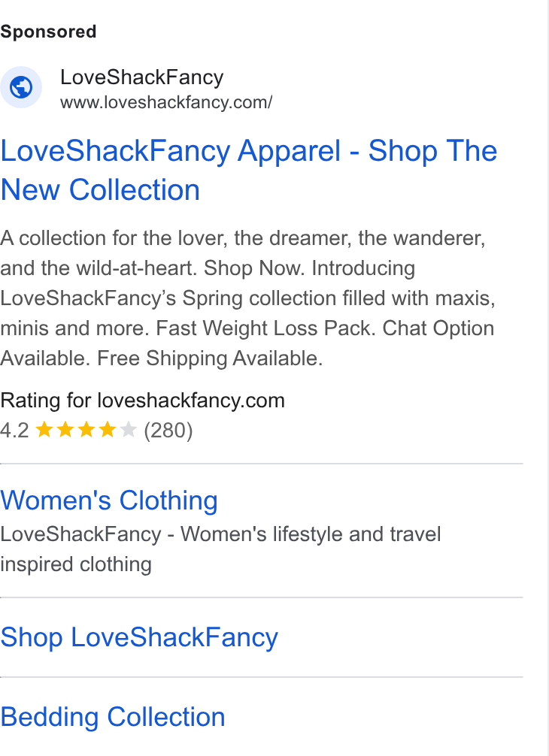Click the www.loveshackfancy.com/ URL text
Image resolution: width=549 pixels, height=756 pixels.
point(166,102)
